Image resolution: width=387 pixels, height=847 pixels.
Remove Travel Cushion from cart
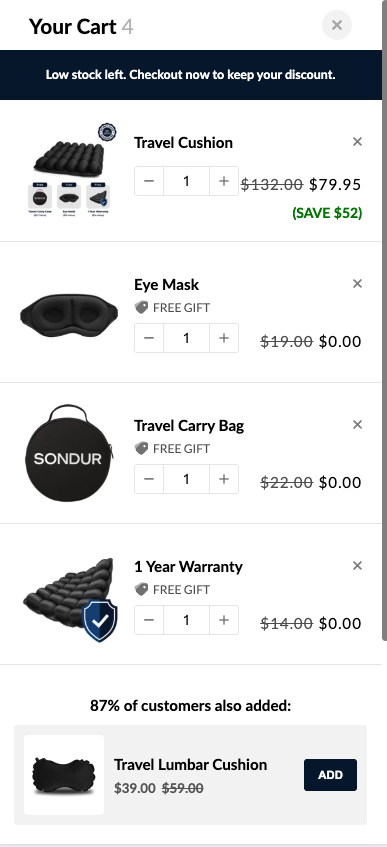(357, 142)
